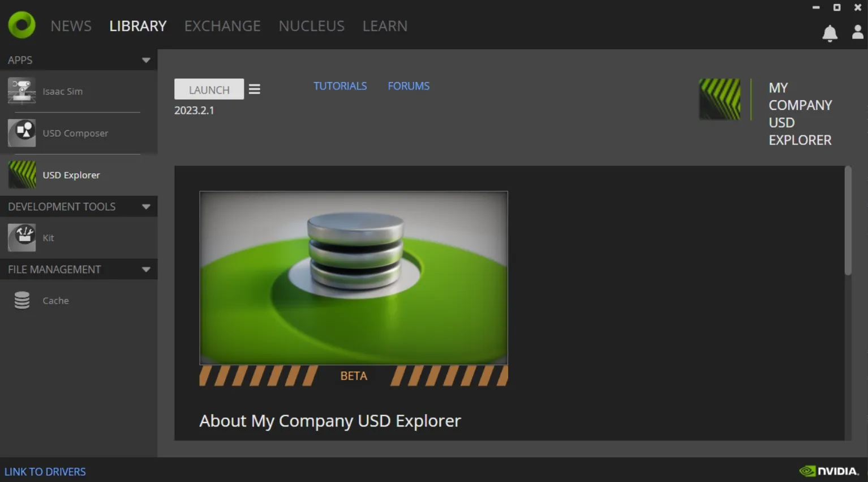This screenshot has width=868, height=482.
Task: Select the Isaac Sim text label
Action: [63, 91]
